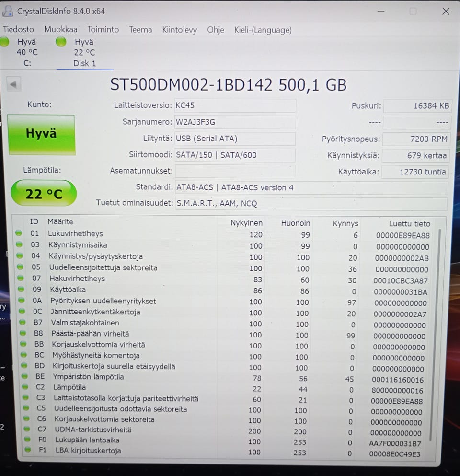460x476 pixels.
Task: Click the Tuetut ominaisuudet field
Action: coord(311,204)
